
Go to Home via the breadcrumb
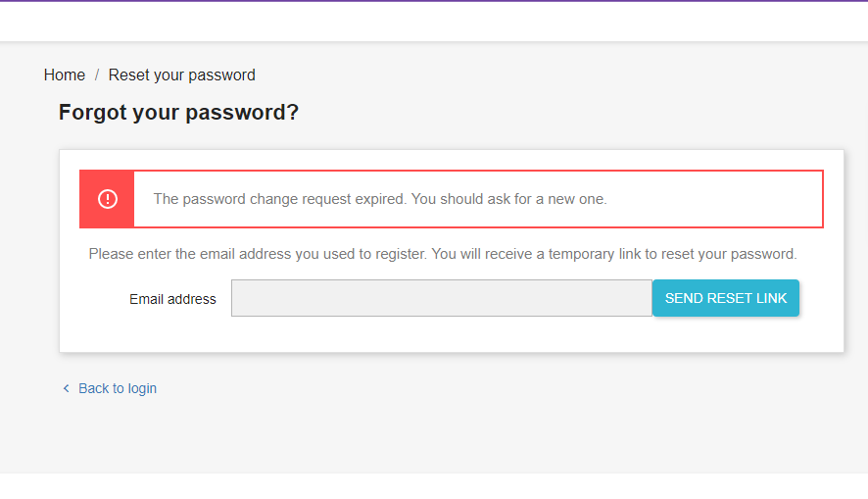click(65, 75)
